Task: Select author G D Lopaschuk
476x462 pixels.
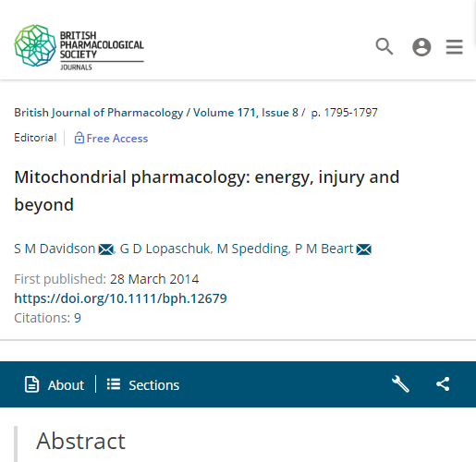Action: click(x=165, y=249)
